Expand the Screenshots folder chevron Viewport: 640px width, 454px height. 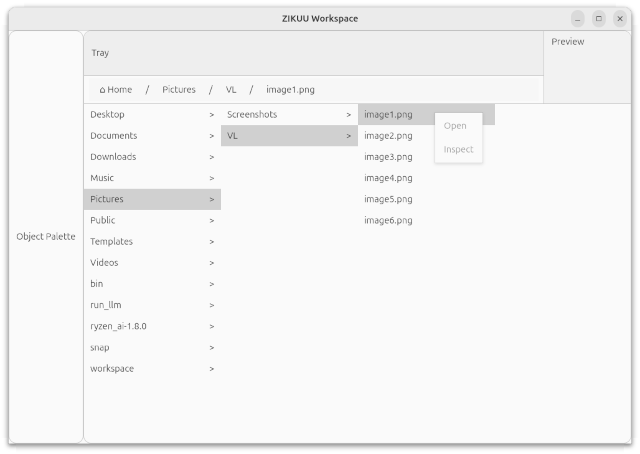click(x=349, y=115)
